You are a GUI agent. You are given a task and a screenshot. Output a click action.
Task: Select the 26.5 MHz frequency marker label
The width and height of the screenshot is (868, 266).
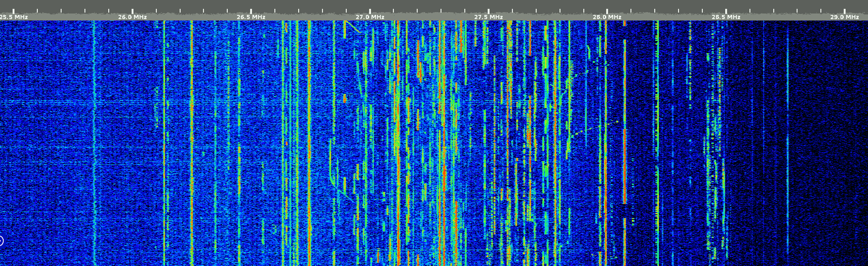tap(251, 17)
